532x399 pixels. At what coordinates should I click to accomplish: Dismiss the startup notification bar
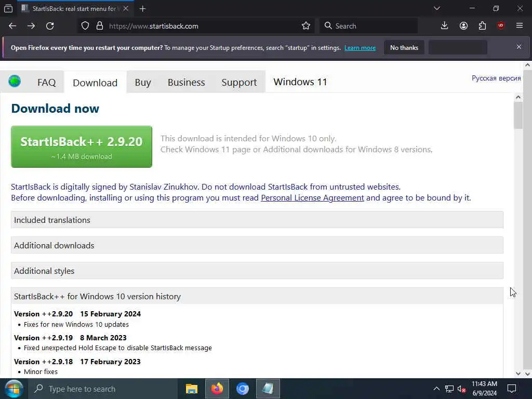pos(519,47)
